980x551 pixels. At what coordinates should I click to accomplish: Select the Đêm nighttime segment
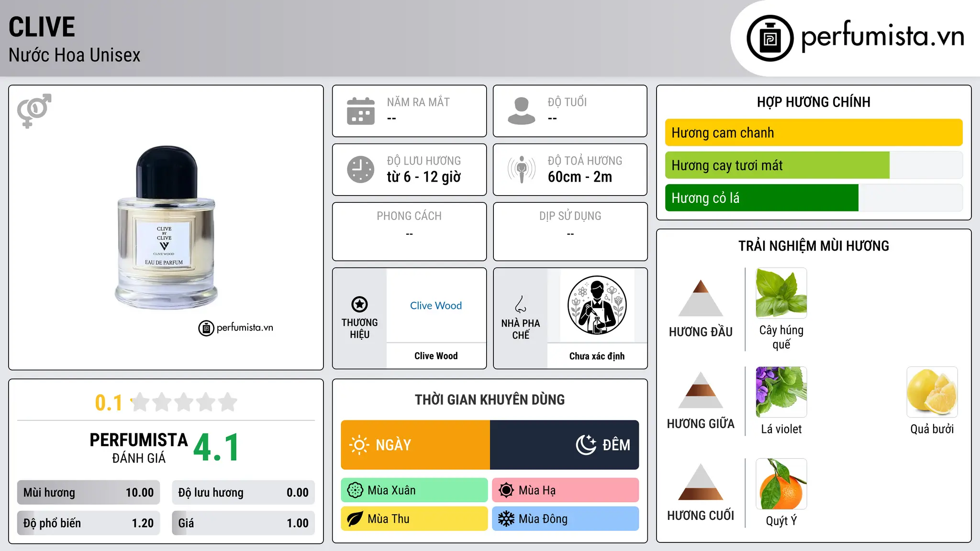565,445
